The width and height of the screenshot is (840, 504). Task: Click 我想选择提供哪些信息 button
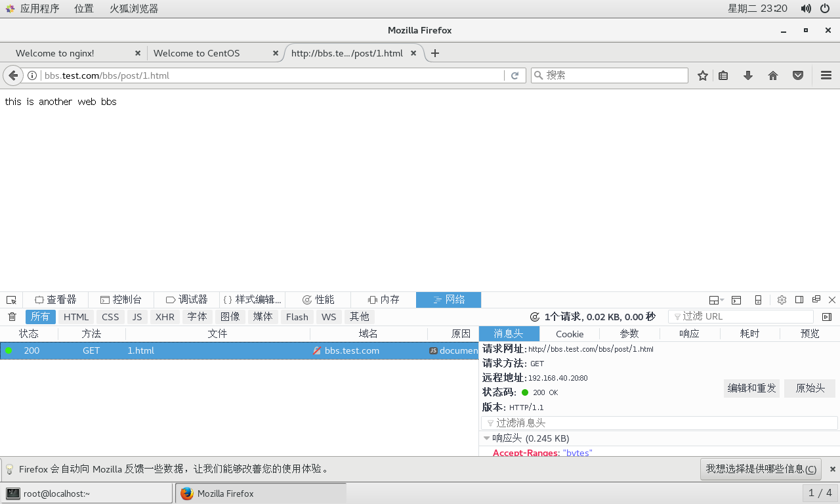[x=761, y=469]
